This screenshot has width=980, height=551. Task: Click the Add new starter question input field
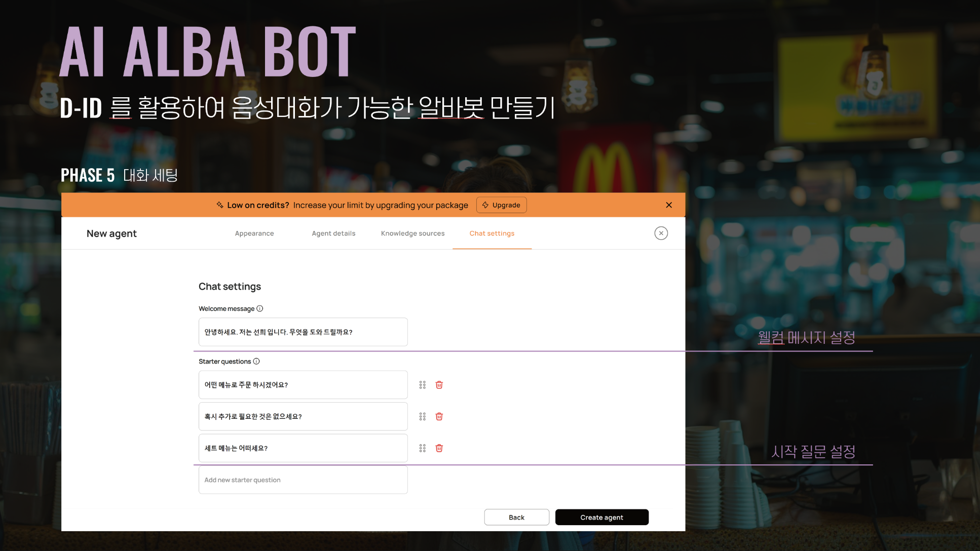point(303,480)
